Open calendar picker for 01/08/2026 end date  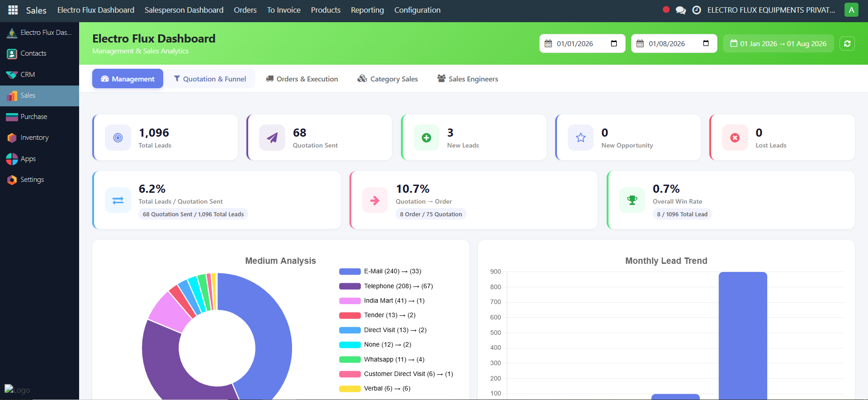(x=706, y=43)
